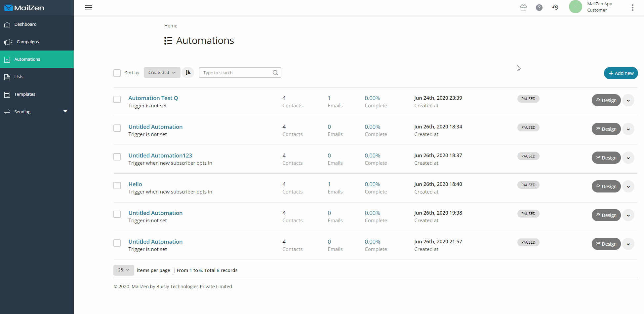Check the select-all checkbox near Sort by
The width and height of the screenshot is (644, 314).
(x=117, y=73)
